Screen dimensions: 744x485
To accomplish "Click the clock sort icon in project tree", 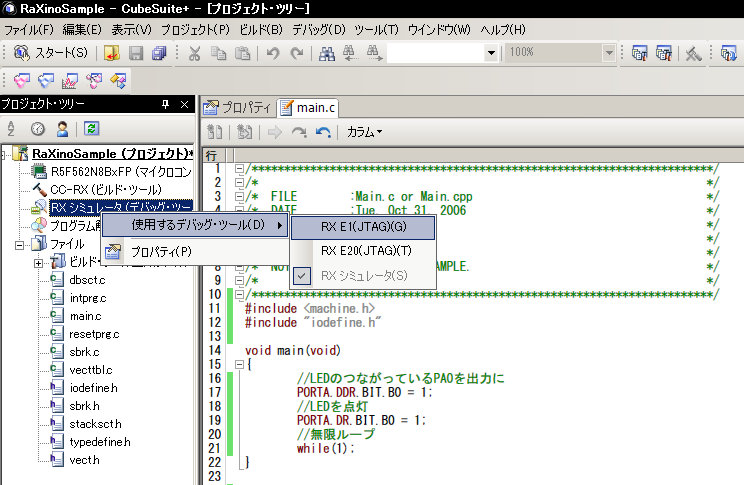I will coord(37,129).
